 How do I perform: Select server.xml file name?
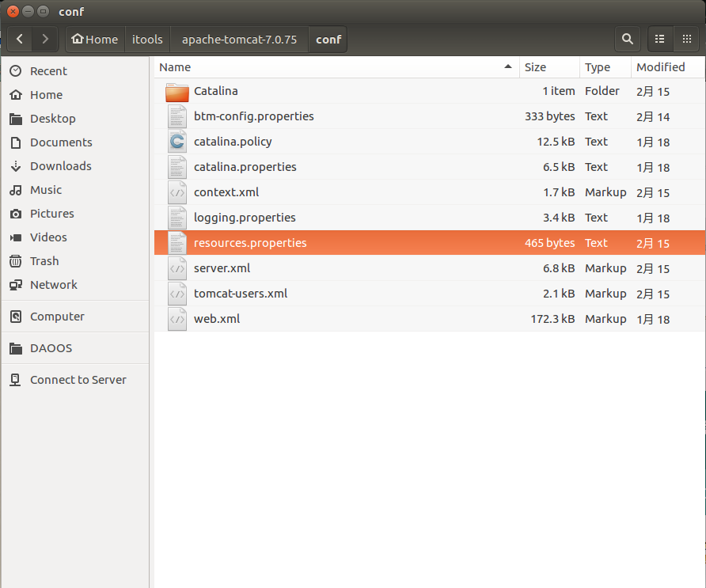[222, 268]
